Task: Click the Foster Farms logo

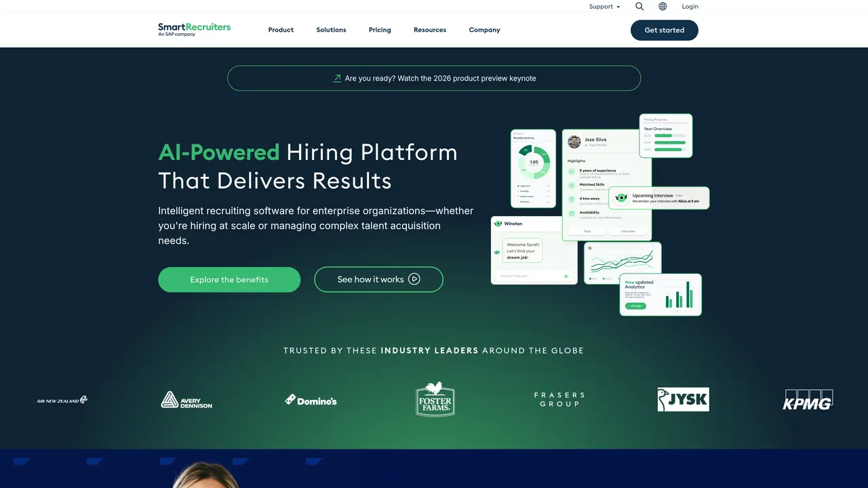Action: (x=435, y=399)
